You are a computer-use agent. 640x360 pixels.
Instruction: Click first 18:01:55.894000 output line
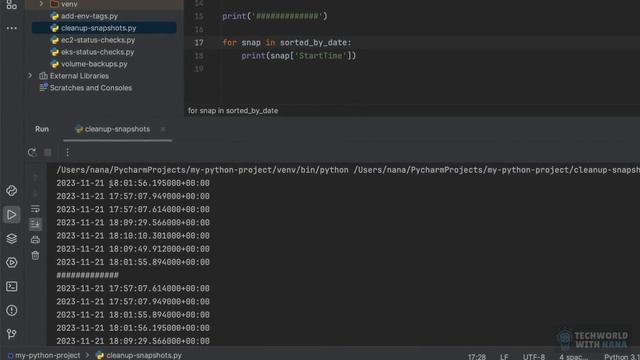[133, 262]
